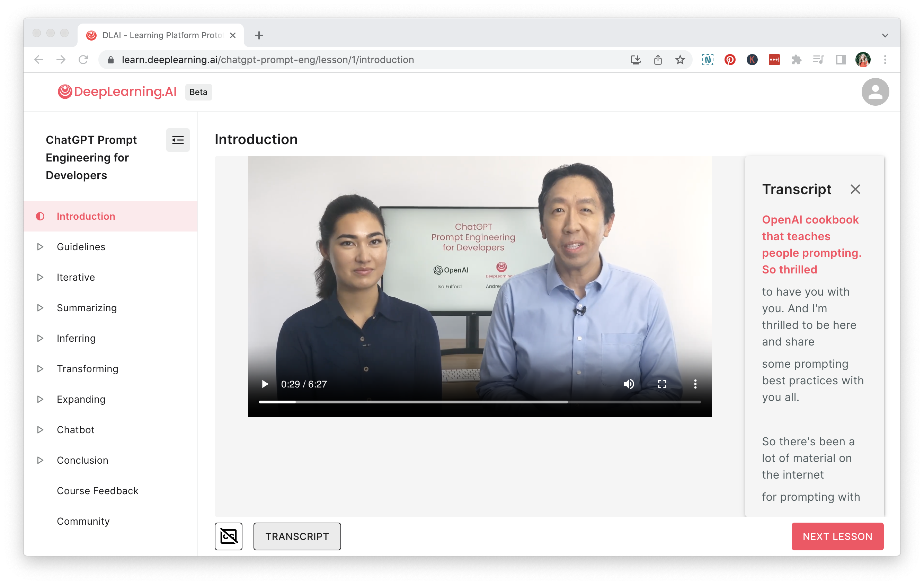
Task: Click transcript line 'some prompting best practices'
Action: coord(813,380)
